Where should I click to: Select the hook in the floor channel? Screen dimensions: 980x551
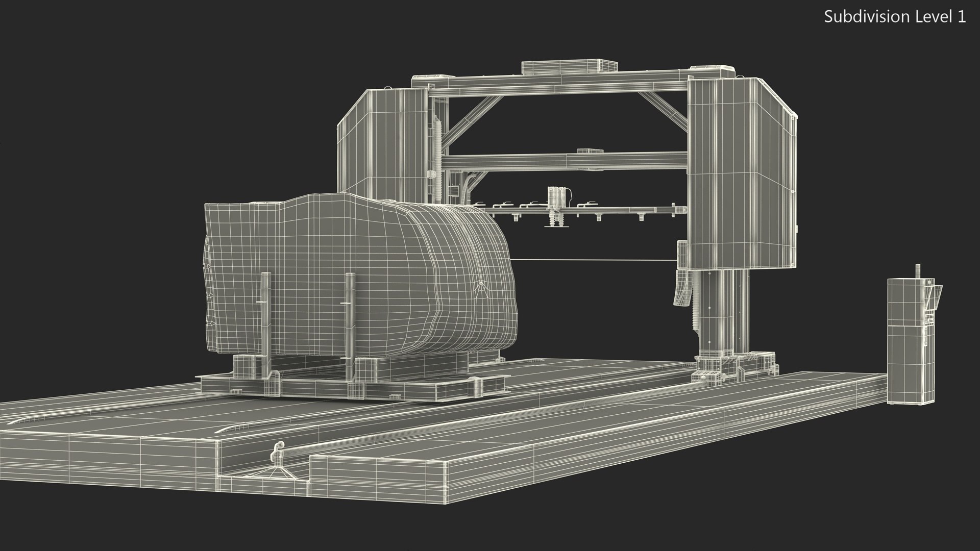click(x=278, y=453)
